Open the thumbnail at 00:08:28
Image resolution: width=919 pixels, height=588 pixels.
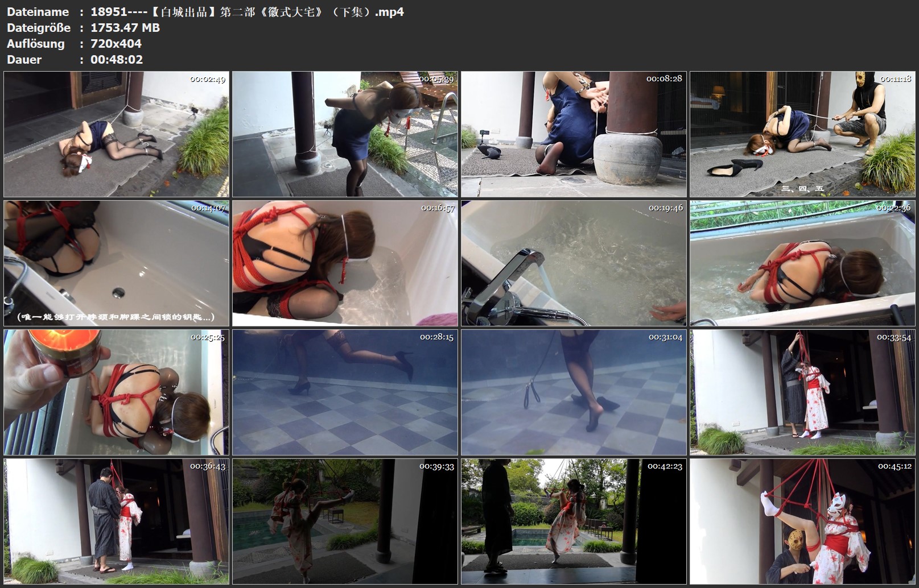[x=574, y=134]
